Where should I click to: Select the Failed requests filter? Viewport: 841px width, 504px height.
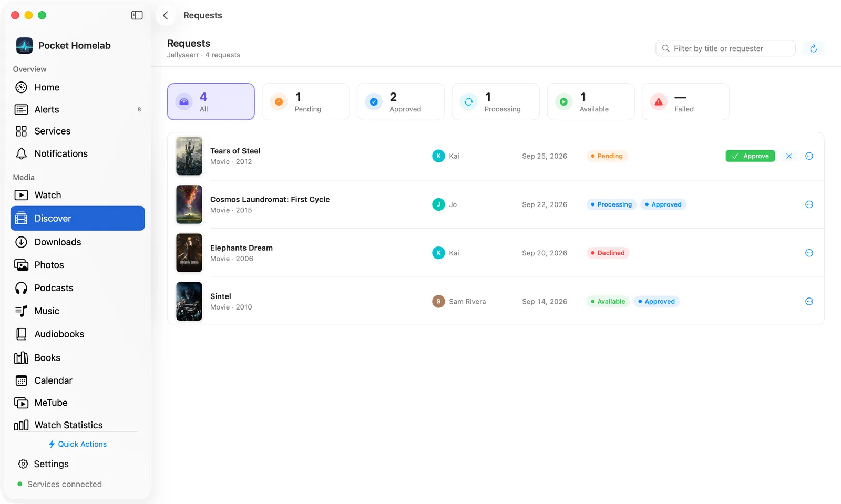click(x=685, y=101)
